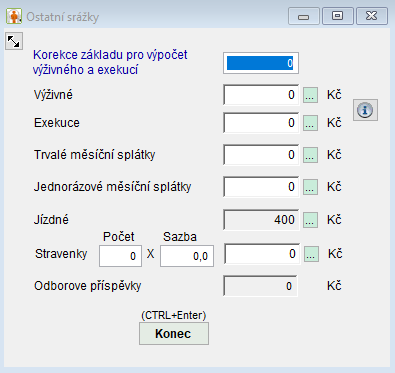Click the Stravenky Sazba field
The image size is (395, 373).
tap(187, 256)
